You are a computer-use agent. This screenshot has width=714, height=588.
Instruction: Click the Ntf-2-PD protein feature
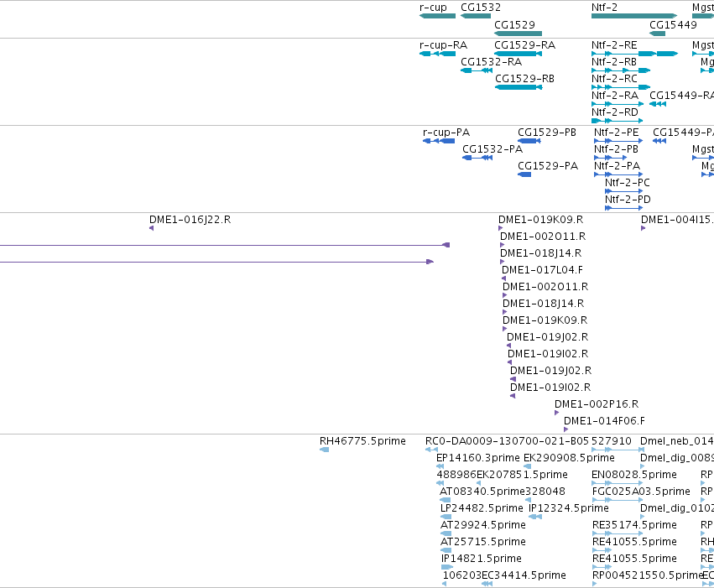[x=624, y=208]
